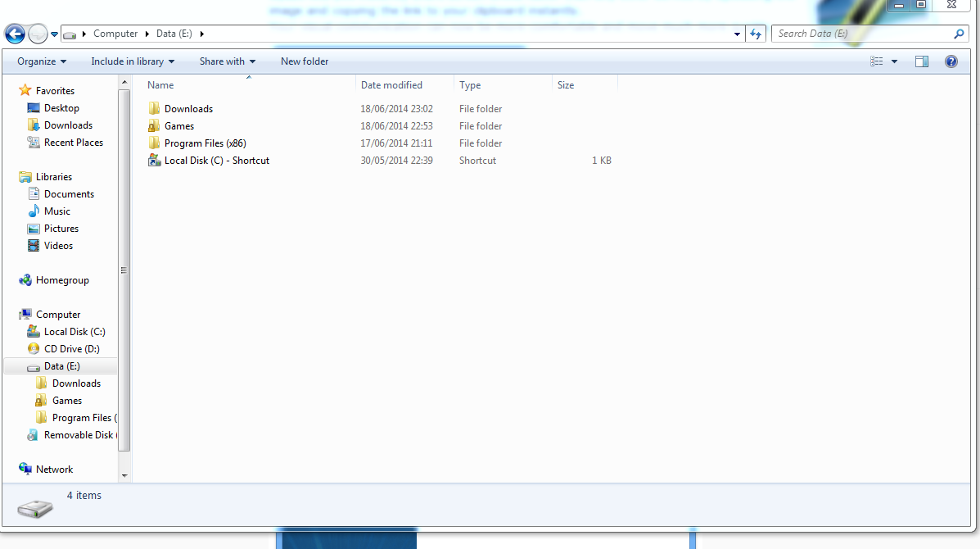
Task: Click 18/06/2014 23:02 date of Downloads
Action: click(x=396, y=109)
